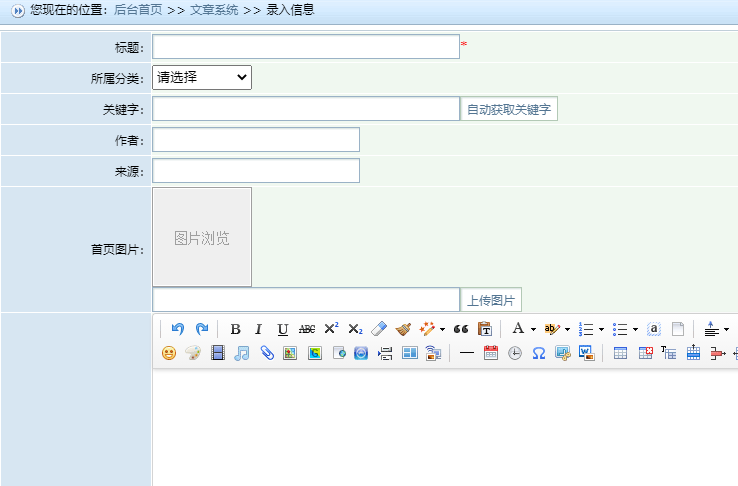Toggle underline formatting
This screenshot has width=738, height=486.
coord(282,329)
